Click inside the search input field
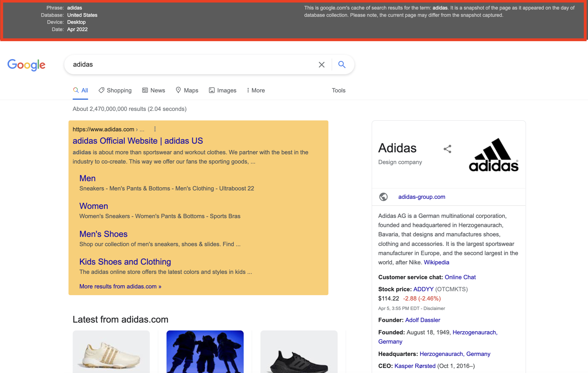The width and height of the screenshot is (588, 373). tap(196, 64)
